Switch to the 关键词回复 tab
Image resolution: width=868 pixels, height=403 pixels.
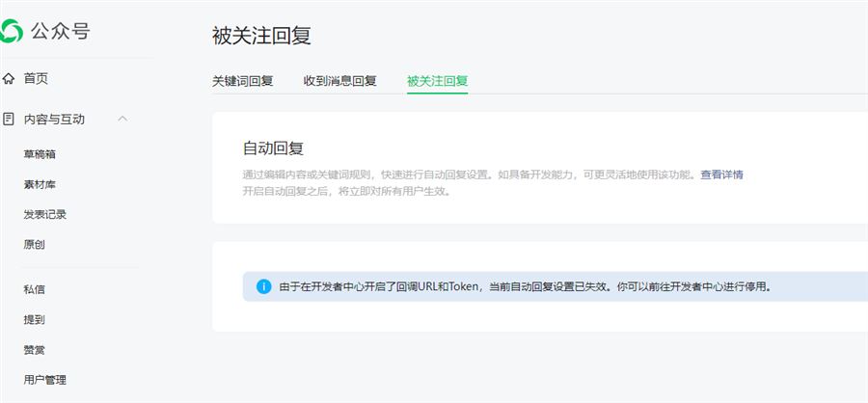[x=242, y=81]
